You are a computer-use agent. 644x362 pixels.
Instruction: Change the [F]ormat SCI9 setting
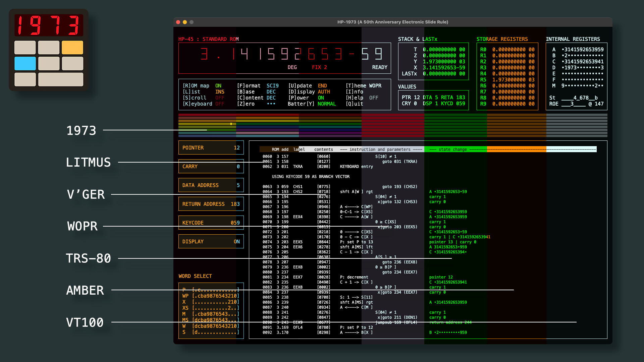tap(258, 86)
